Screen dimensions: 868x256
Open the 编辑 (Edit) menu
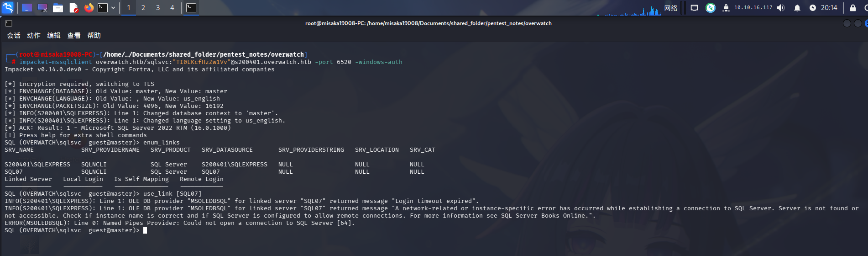pyautogui.click(x=54, y=36)
